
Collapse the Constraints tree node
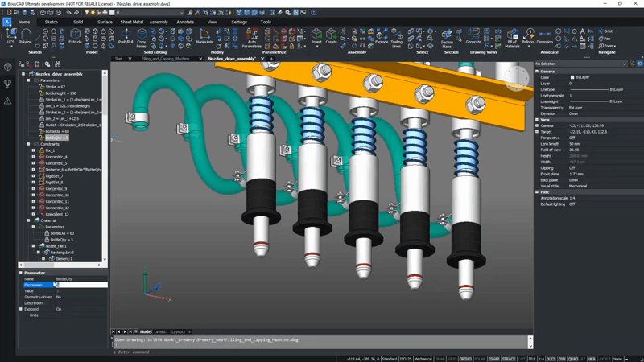[28, 144]
